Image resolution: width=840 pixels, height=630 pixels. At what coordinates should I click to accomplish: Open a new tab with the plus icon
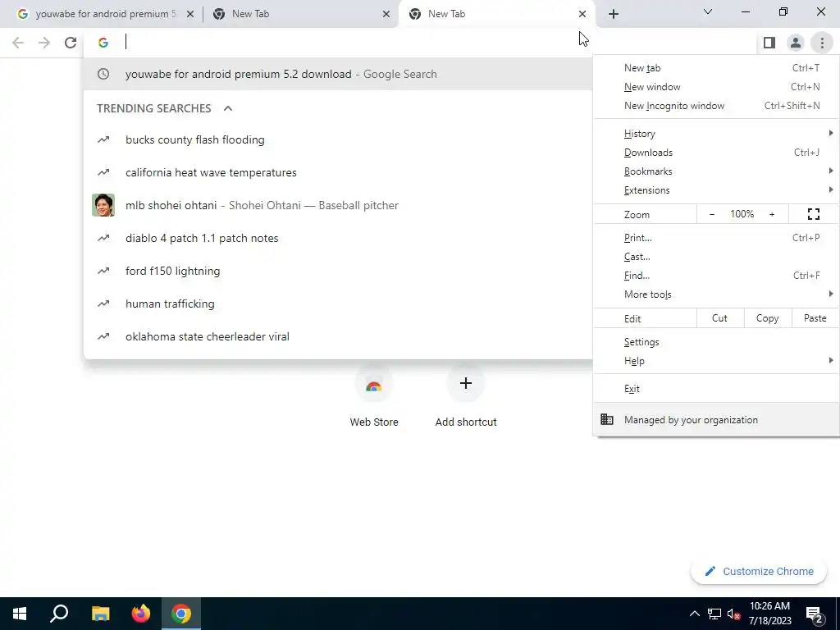614,14
